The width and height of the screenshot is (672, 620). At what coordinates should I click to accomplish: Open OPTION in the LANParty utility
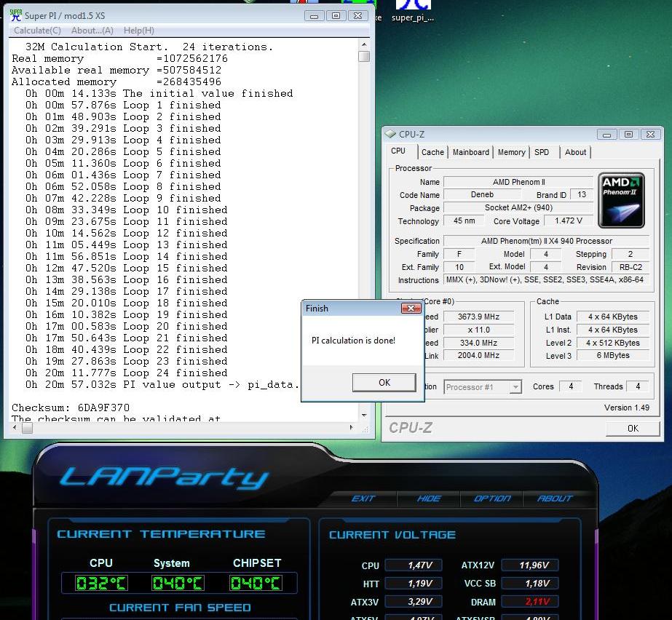492,498
